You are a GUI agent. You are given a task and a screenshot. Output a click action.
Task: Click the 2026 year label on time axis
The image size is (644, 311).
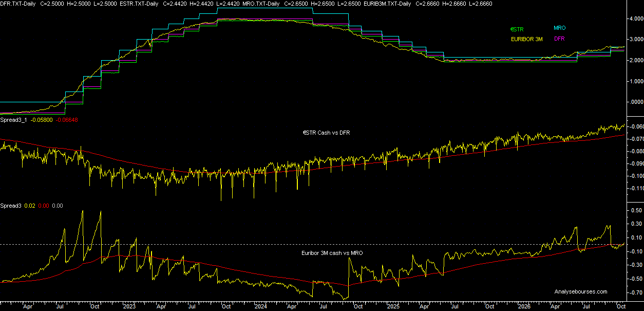click(x=525, y=306)
